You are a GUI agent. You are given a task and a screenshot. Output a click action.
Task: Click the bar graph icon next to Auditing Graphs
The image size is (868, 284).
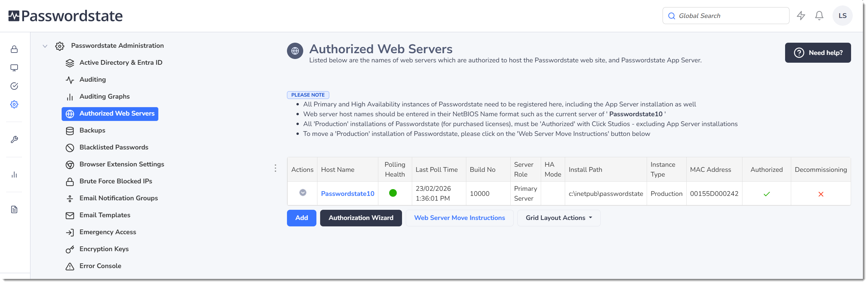pos(70,97)
